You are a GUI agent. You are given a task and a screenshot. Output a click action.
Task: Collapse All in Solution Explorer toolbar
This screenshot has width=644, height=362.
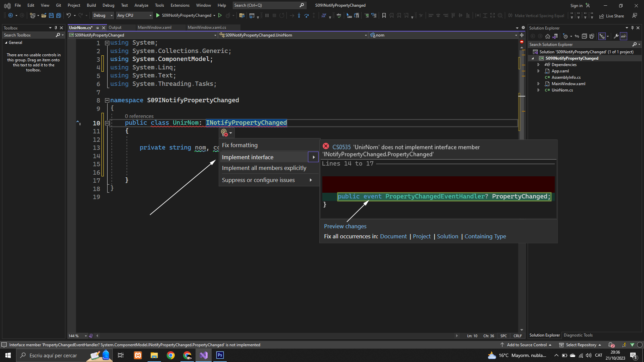click(584, 36)
